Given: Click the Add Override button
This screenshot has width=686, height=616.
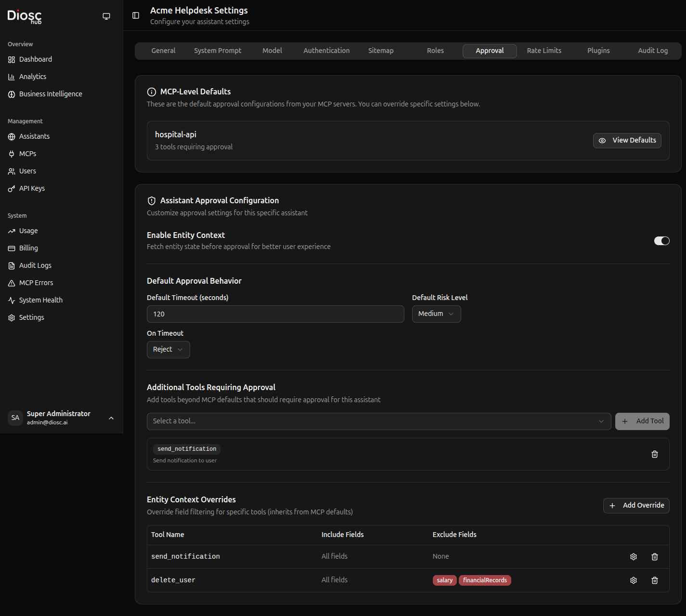Looking at the screenshot, I should click(x=636, y=506).
